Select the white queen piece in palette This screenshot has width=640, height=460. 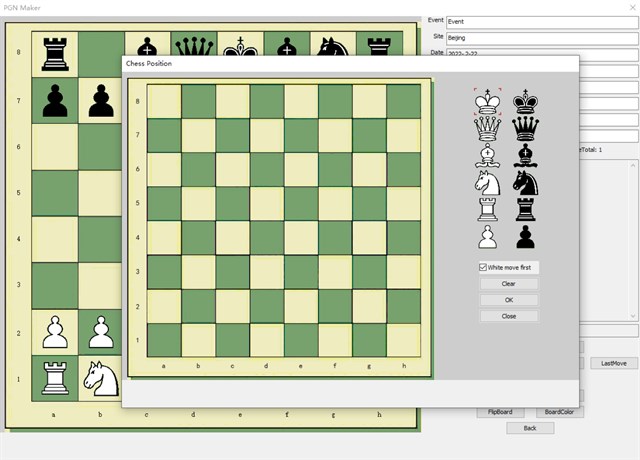pyautogui.click(x=487, y=129)
